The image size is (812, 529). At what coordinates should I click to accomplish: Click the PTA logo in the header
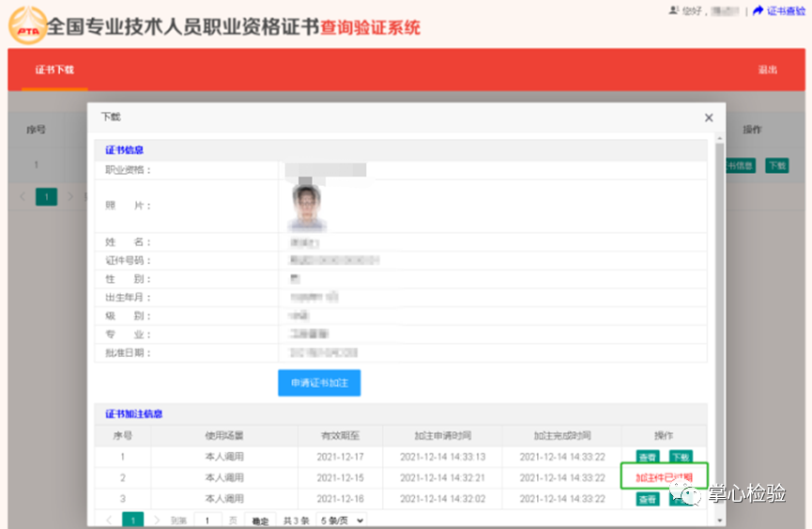click(26, 24)
